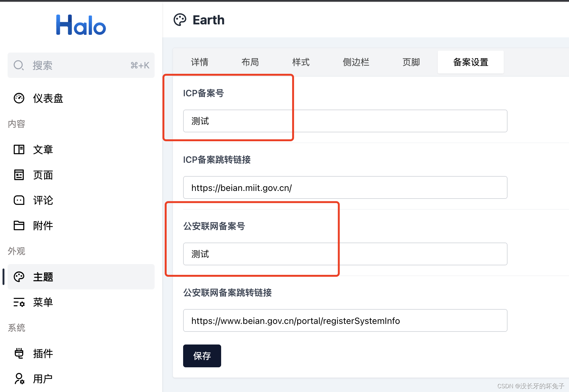Click the 页面 page layout icon
Screen dimensions: 569x392
[19, 175]
